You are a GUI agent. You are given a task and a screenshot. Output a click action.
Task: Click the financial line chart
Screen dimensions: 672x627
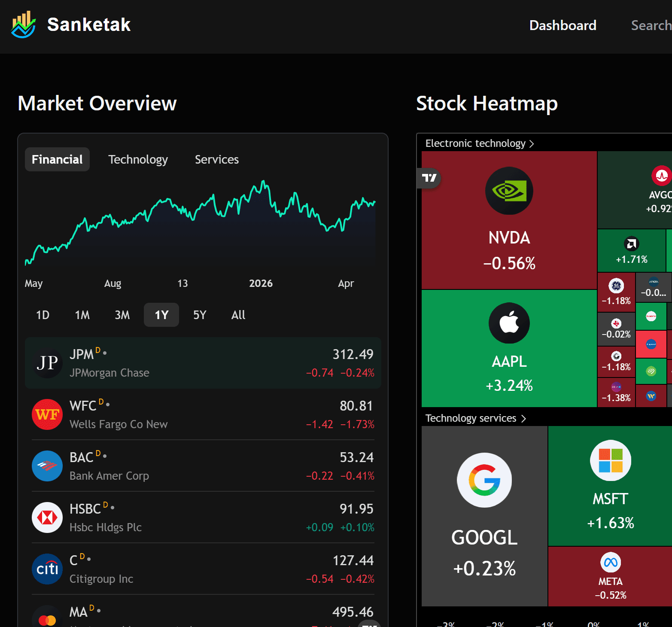[200, 223]
